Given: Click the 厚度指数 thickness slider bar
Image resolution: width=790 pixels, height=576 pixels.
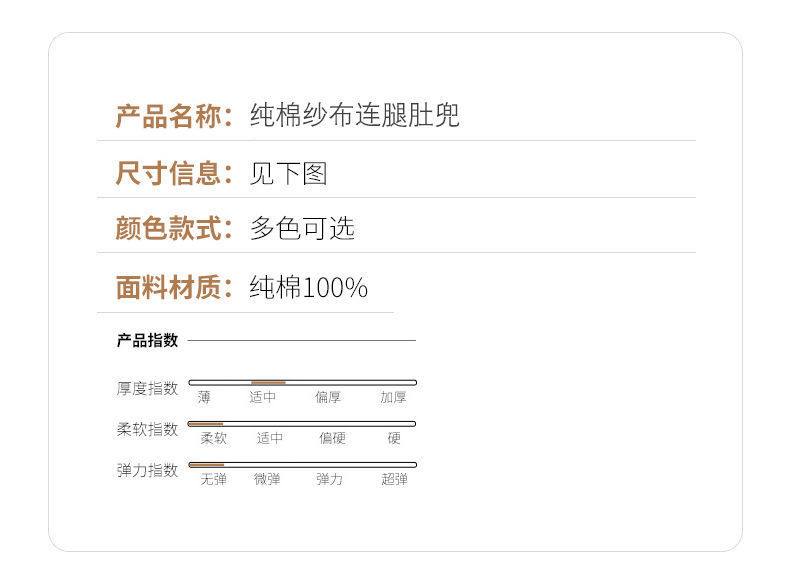Looking at the screenshot, I should click(302, 382).
